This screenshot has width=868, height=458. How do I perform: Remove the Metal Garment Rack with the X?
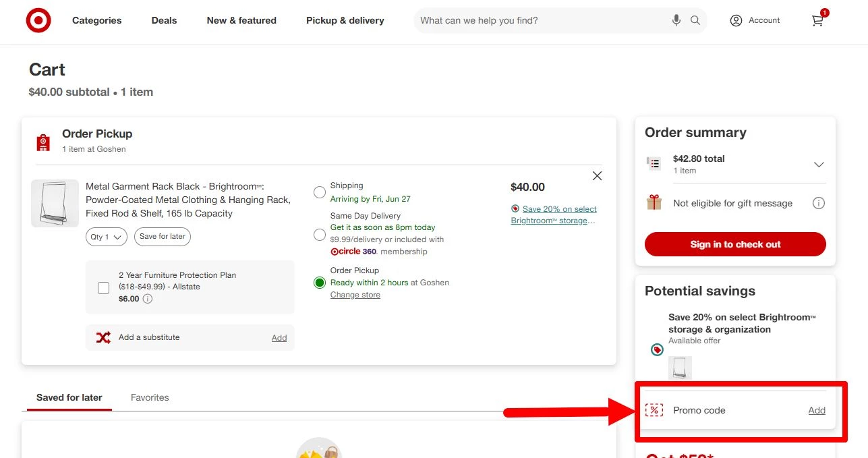pyautogui.click(x=596, y=175)
